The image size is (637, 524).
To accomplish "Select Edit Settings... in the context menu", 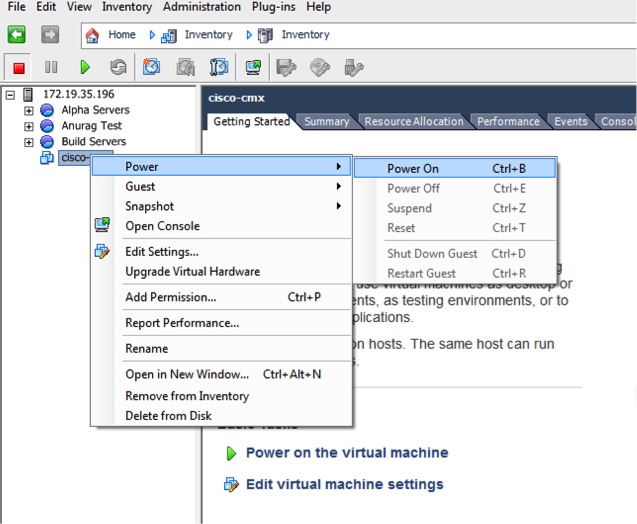I will (161, 251).
